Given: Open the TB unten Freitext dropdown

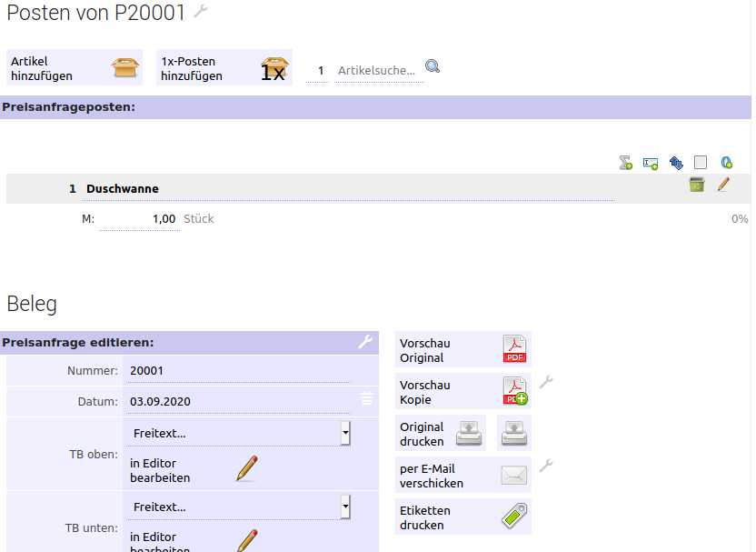Looking at the screenshot, I should tap(238, 507).
